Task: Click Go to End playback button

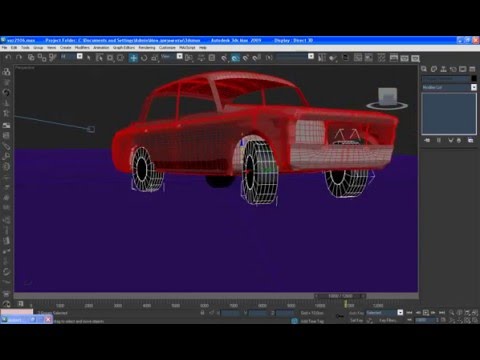Action: click(x=442, y=313)
